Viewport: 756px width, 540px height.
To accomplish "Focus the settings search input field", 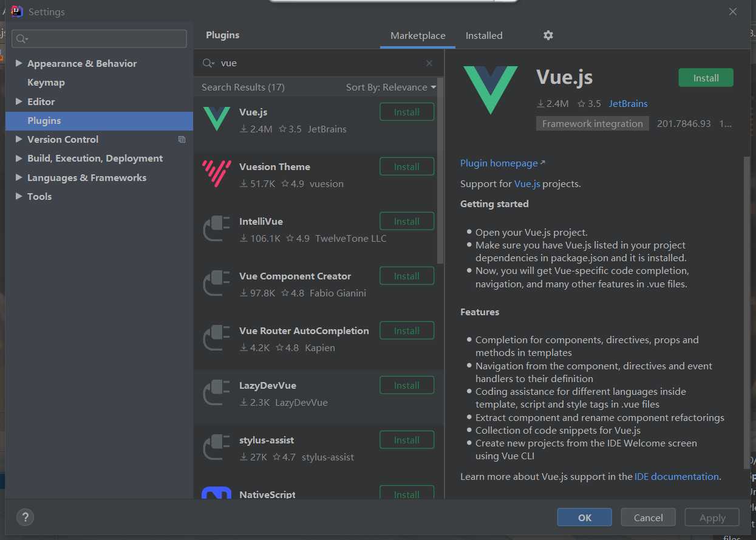I will [x=99, y=39].
